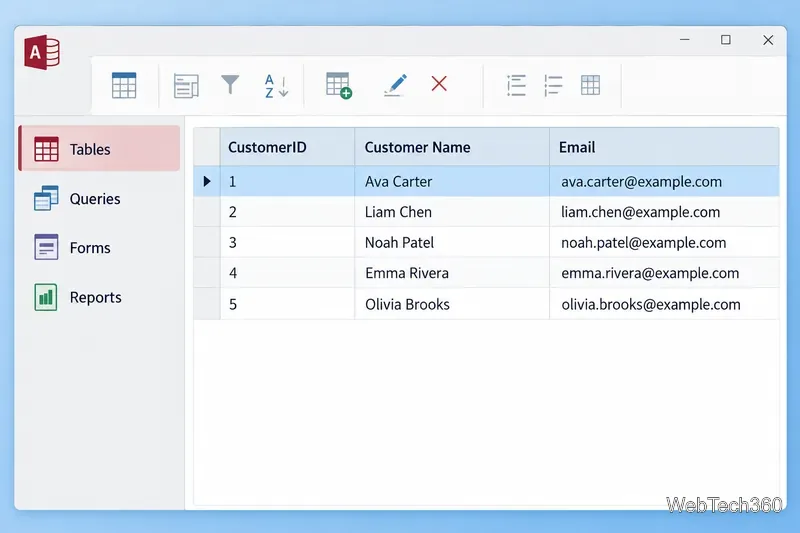The image size is (800, 533).
Task: Click the Reports chart icon in sidebar
Action: click(x=46, y=297)
